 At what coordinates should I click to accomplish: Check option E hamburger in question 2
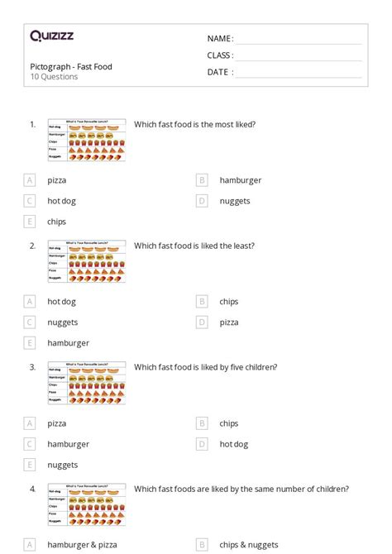(x=30, y=343)
